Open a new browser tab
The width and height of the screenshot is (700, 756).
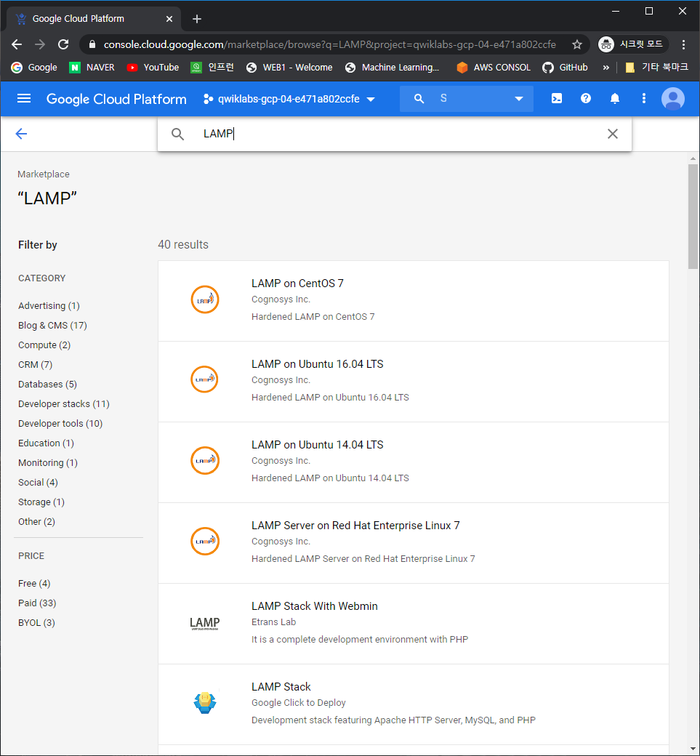(x=197, y=19)
